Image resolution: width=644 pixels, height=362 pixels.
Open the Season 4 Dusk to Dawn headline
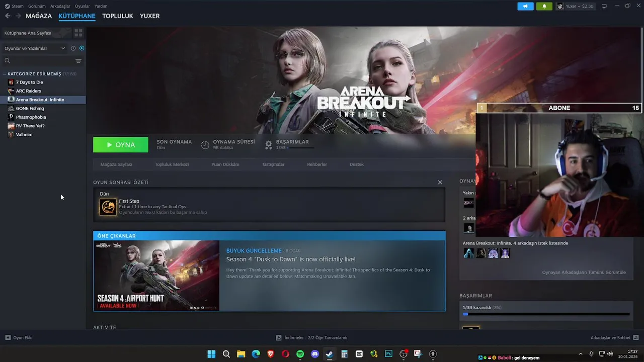coord(291,259)
